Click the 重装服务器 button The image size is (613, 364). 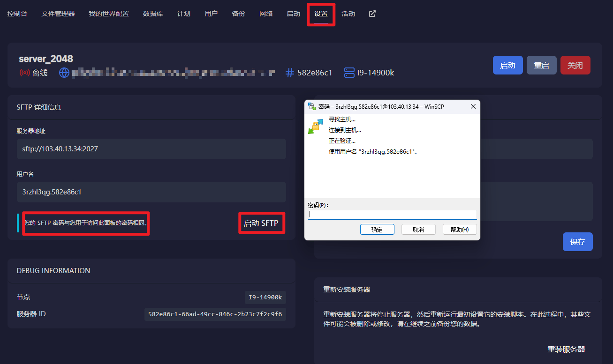[x=566, y=349]
